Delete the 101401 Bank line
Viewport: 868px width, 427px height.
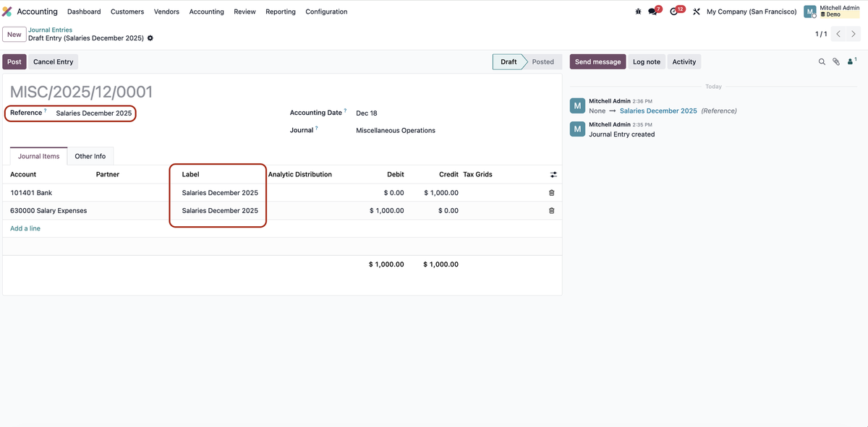click(x=552, y=193)
